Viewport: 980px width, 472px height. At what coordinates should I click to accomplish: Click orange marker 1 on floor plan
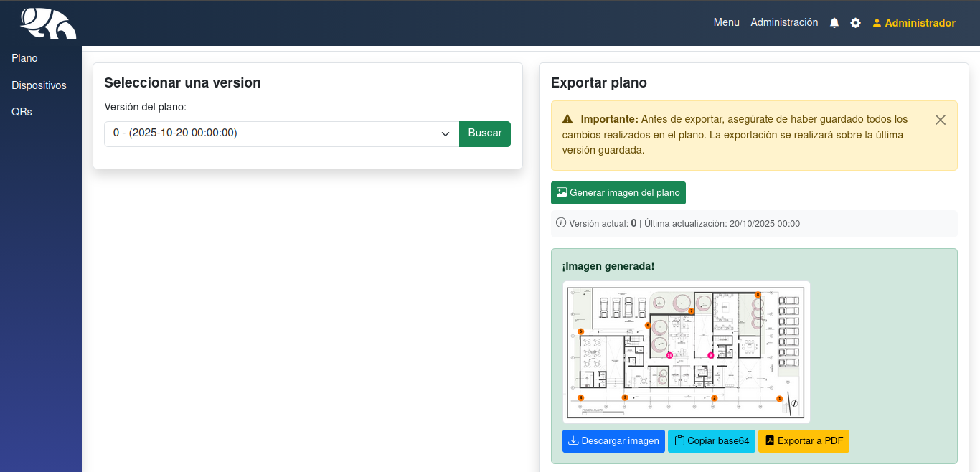(x=780, y=398)
